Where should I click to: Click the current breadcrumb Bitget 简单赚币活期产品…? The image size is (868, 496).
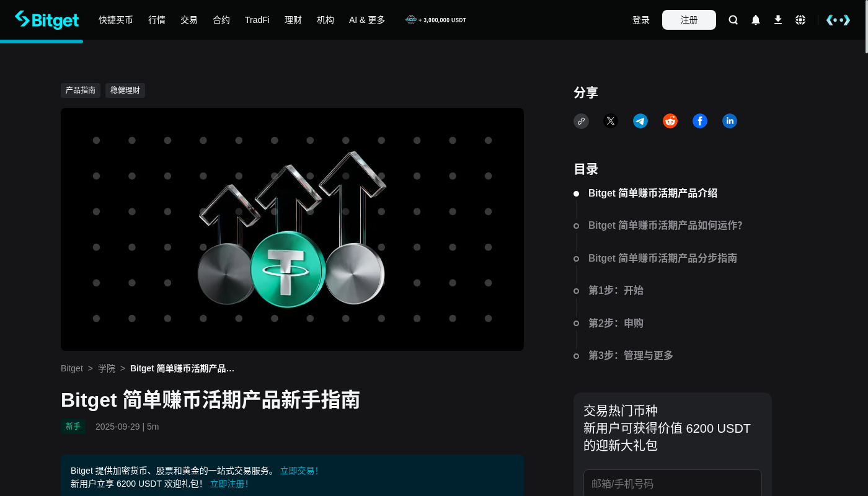[x=182, y=368]
